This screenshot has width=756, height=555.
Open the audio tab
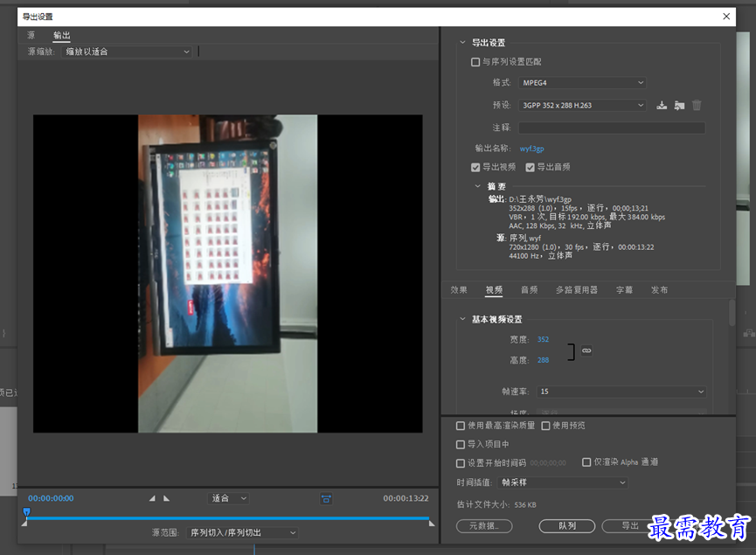pyautogui.click(x=529, y=290)
